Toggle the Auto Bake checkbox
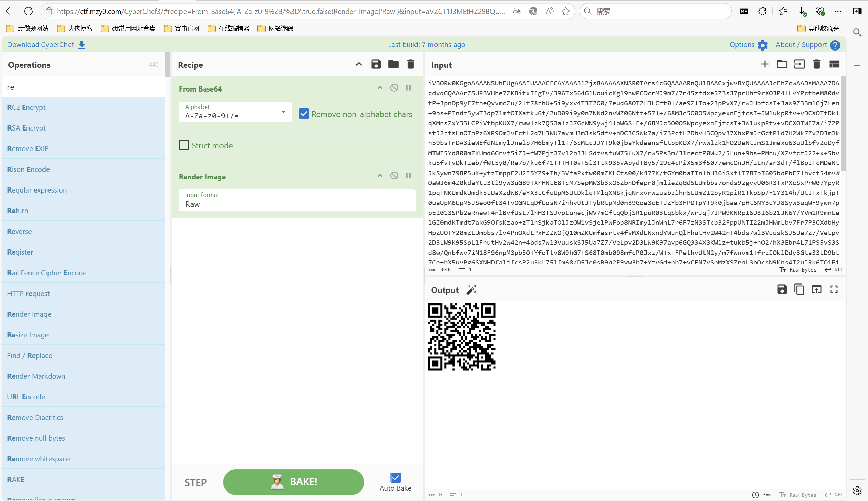 pyautogui.click(x=396, y=478)
